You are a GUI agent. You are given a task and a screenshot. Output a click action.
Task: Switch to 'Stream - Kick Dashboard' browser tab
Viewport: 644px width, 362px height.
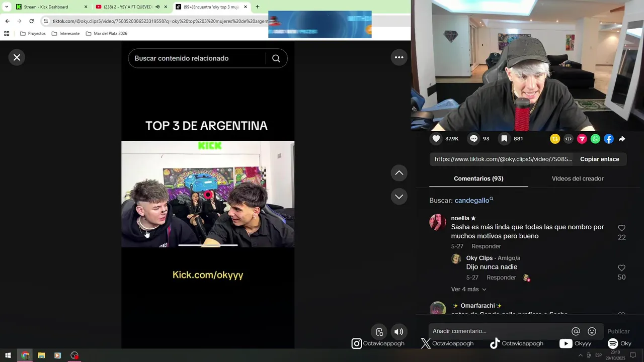[46, 7]
